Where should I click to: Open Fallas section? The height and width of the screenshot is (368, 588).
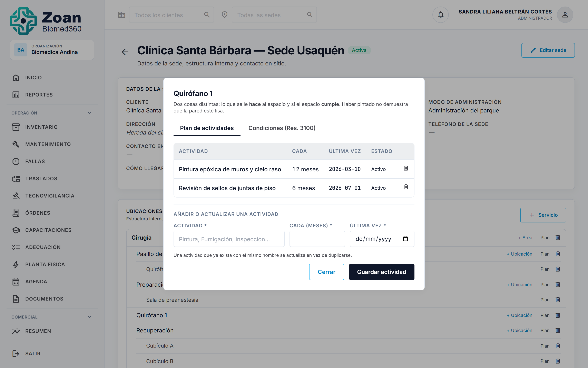52,161
